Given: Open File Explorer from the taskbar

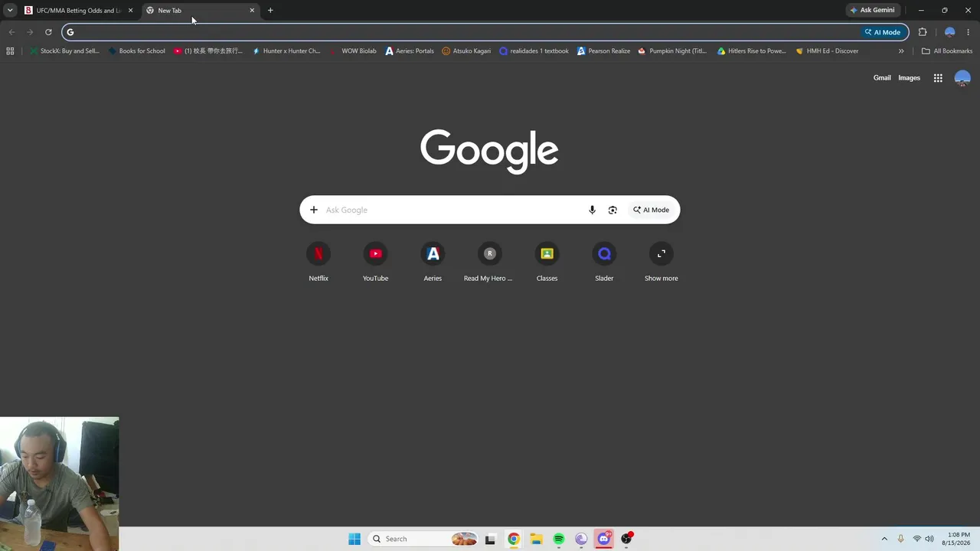Looking at the screenshot, I should tap(536, 539).
